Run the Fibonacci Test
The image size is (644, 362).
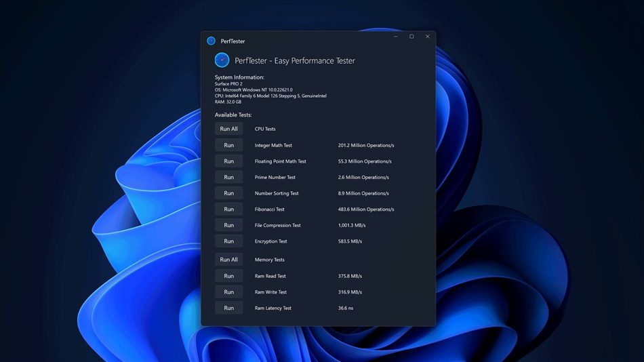click(228, 209)
